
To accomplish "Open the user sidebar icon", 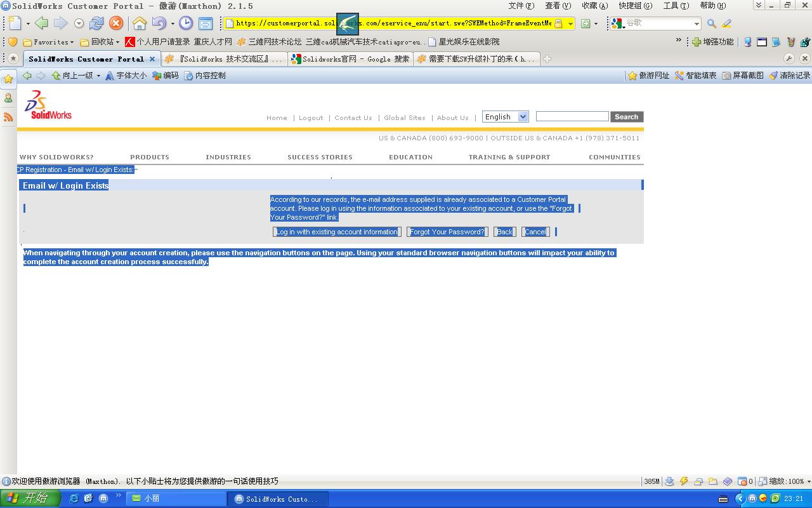I will pos(8,98).
